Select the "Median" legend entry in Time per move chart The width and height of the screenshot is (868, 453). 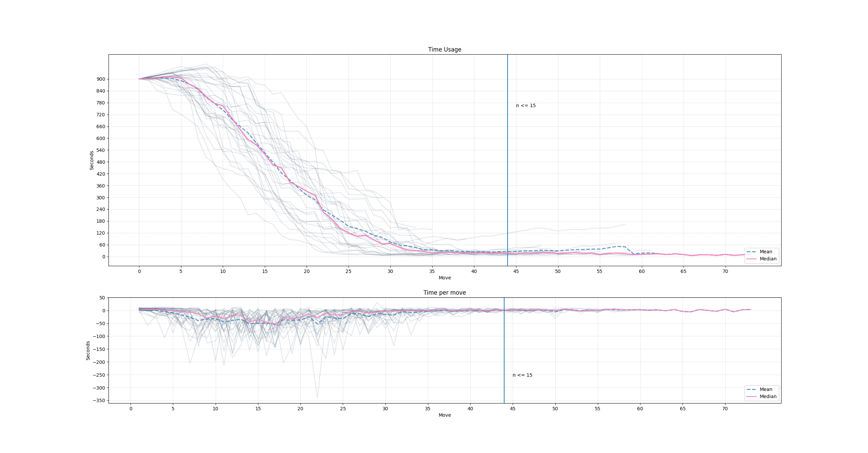(x=762, y=396)
